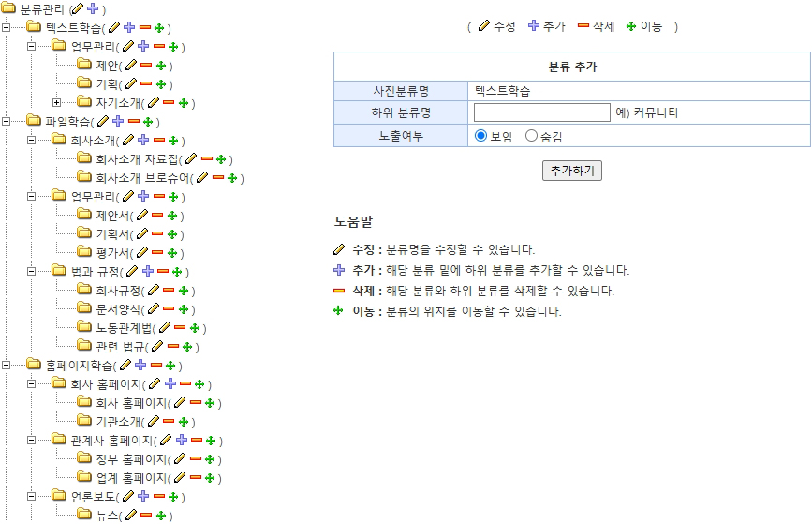
Task: Click the 정부 홈페이지 folder label
Action: point(131,459)
